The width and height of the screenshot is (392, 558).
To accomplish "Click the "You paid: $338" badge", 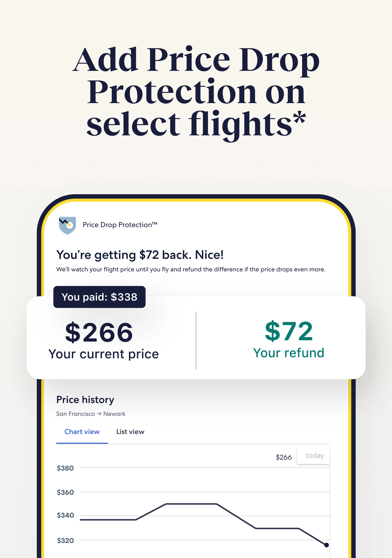I will (x=99, y=297).
